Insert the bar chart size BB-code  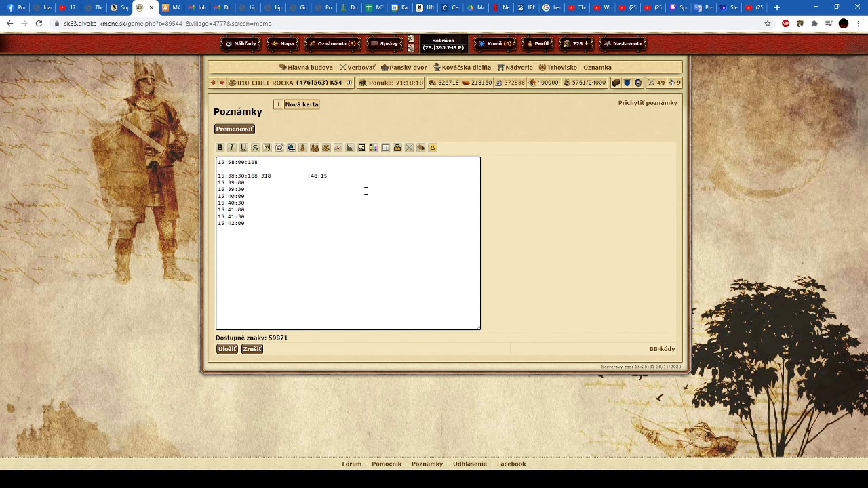click(350, 148)
